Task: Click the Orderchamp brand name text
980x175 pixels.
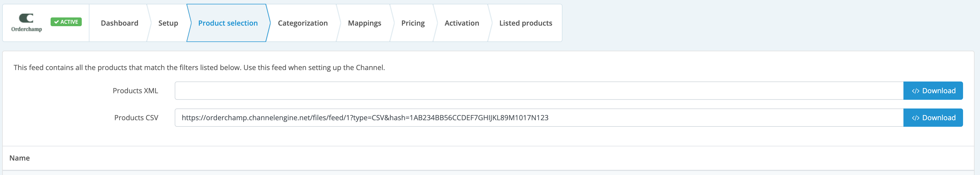Action: pos(27,29)
